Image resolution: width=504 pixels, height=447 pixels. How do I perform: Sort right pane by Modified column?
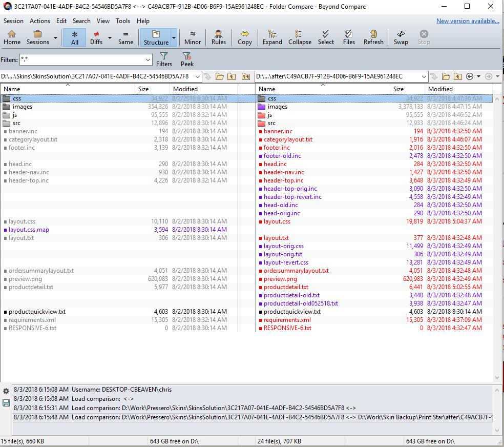coord(459,89)
